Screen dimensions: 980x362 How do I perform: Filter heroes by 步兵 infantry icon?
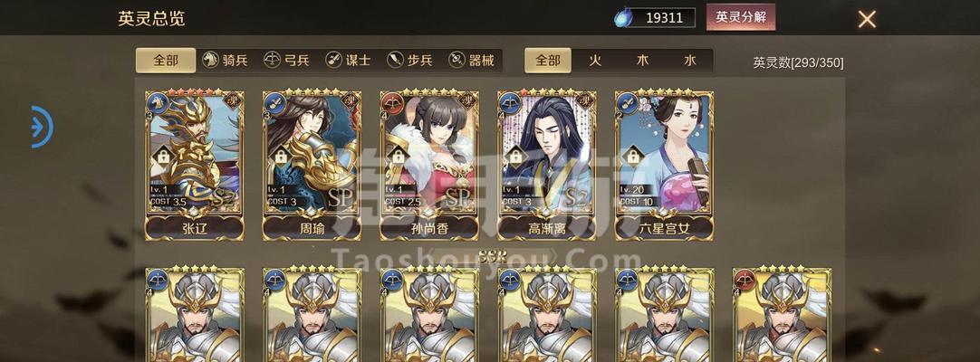click(x=395, y=61)
